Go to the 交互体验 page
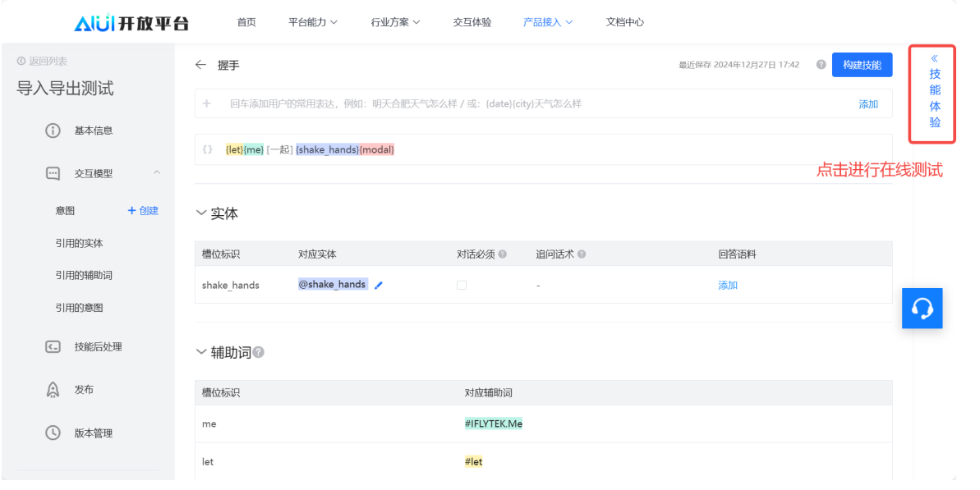Screen dimensions: 980x490 click(472, 22)
